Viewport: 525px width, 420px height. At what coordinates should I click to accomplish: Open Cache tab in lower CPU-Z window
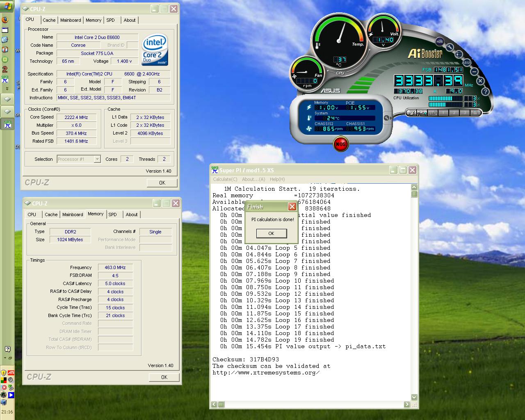51,215
